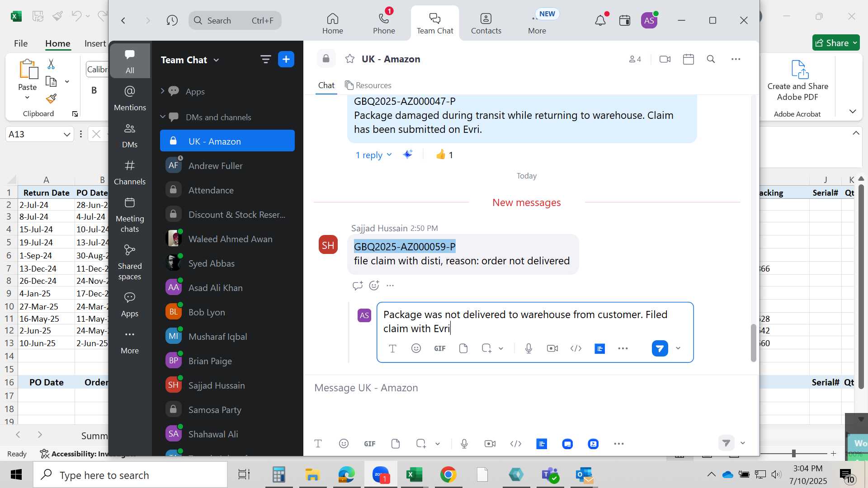Click reply-in-thread icon under Sajjad's message

tap(357, 286)
